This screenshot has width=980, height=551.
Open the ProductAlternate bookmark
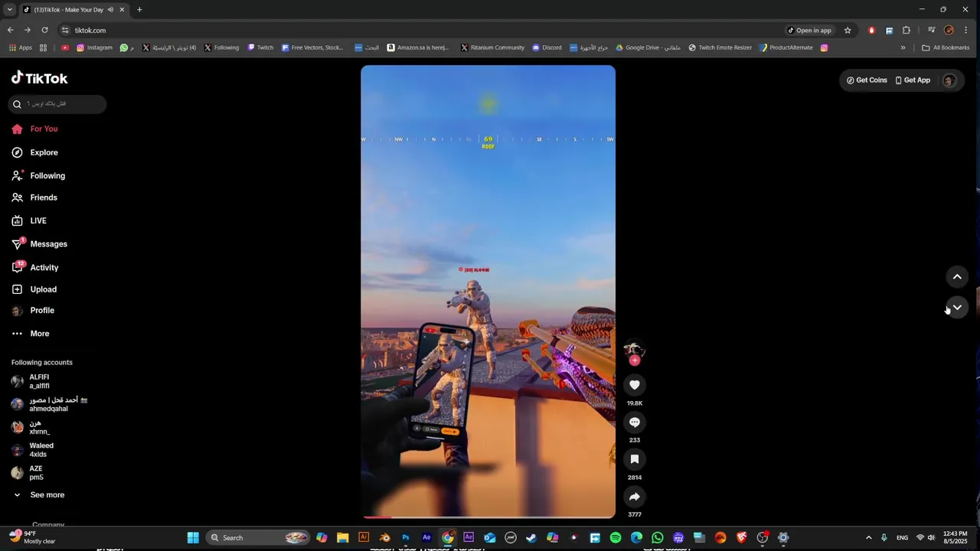point(786,47)
